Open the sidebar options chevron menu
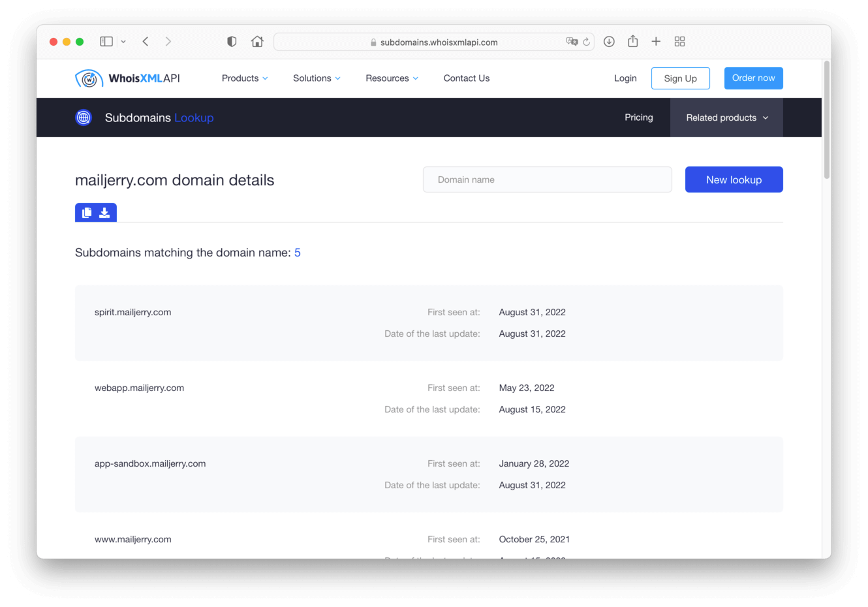Image resolution: width=868 pixels, height=607 pixels. 123,42
